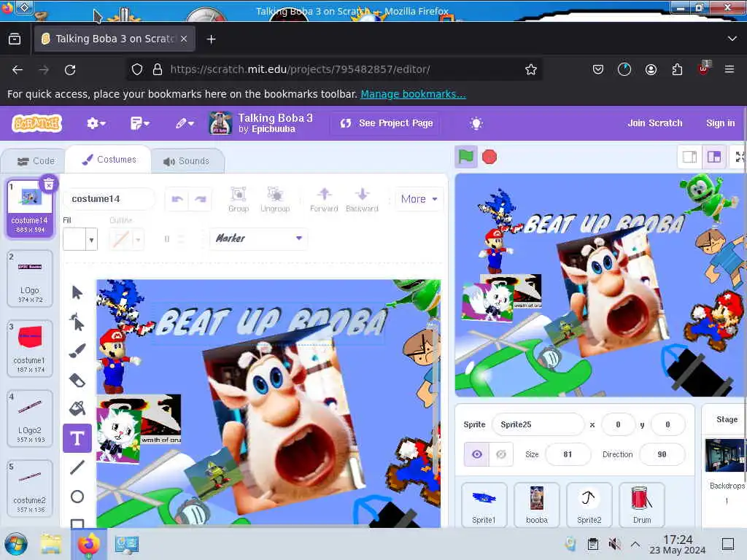
Task: Click the red stop button
Action: (x=489, y=157)
